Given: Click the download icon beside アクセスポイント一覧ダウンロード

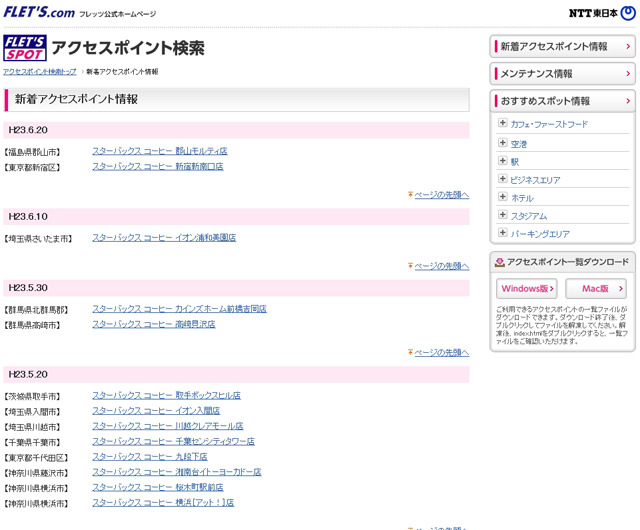Looking at the screenshot, I should pos(499,262).
